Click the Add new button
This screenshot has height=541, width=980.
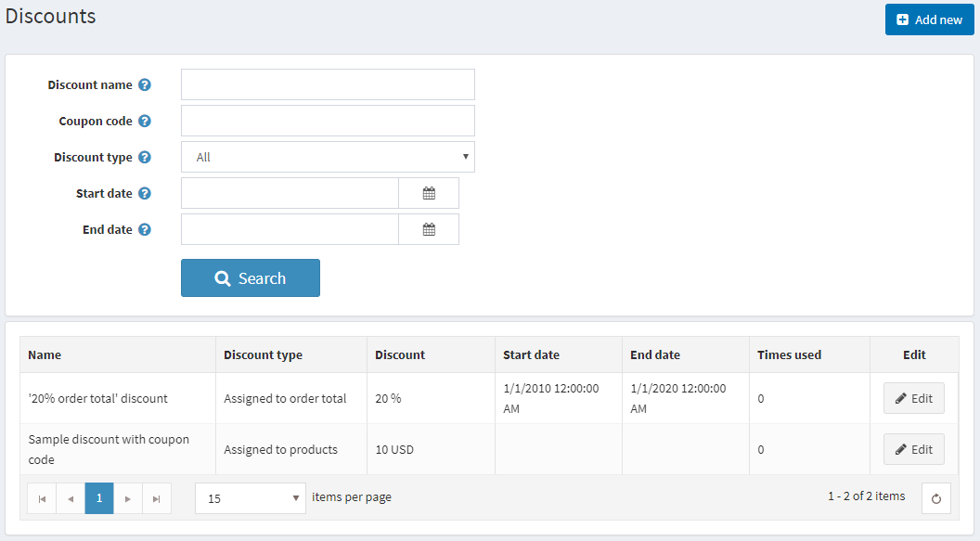point(929,19)
